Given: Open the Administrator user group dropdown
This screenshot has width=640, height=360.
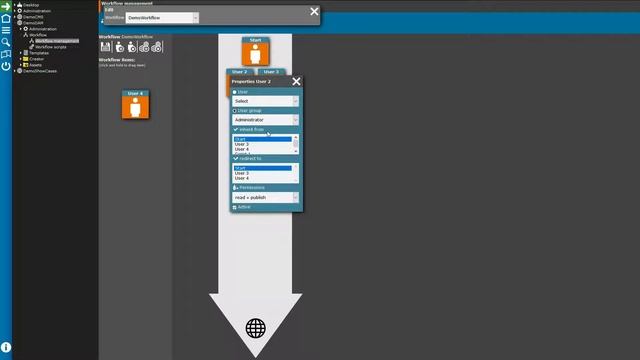Looking at the screenshot, I should coord(265,120).
